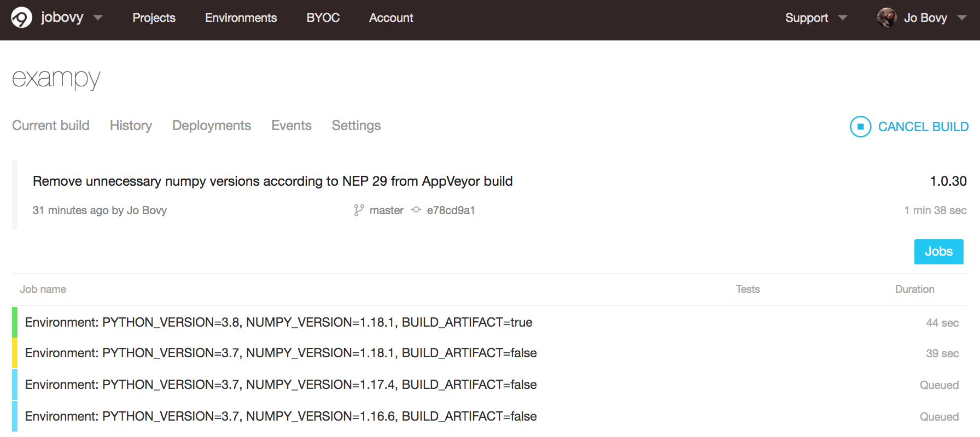The image size is (980, 437).
Task: Open the Environments menu
Action: pos(241,18)
